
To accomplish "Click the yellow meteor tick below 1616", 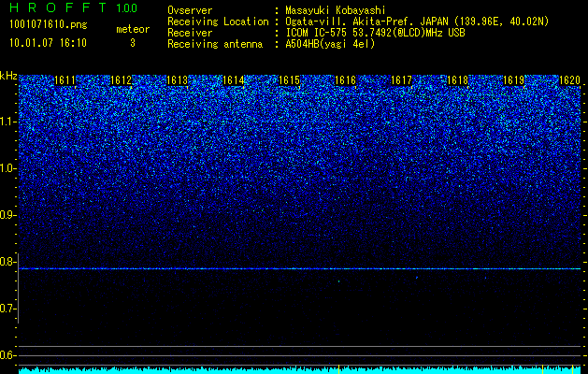I will [x=338, y=369].
